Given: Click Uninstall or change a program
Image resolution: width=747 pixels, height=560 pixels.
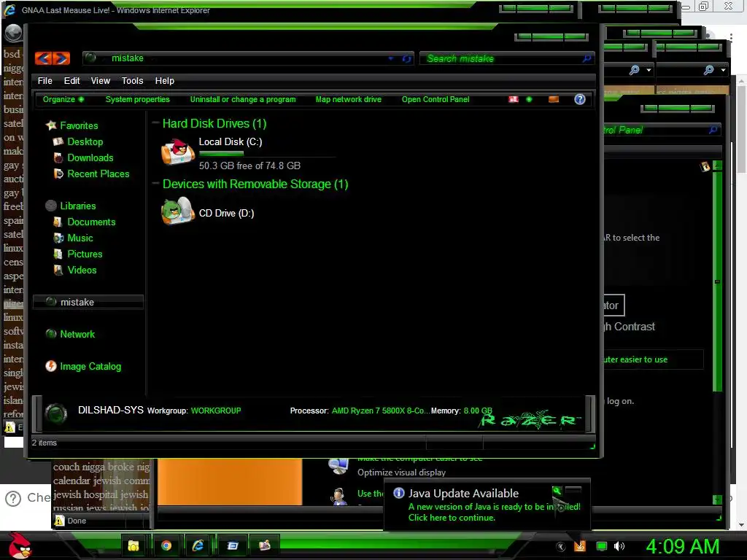Looking at the screenshot, I should pyautogui.click(x=243, y=99).
